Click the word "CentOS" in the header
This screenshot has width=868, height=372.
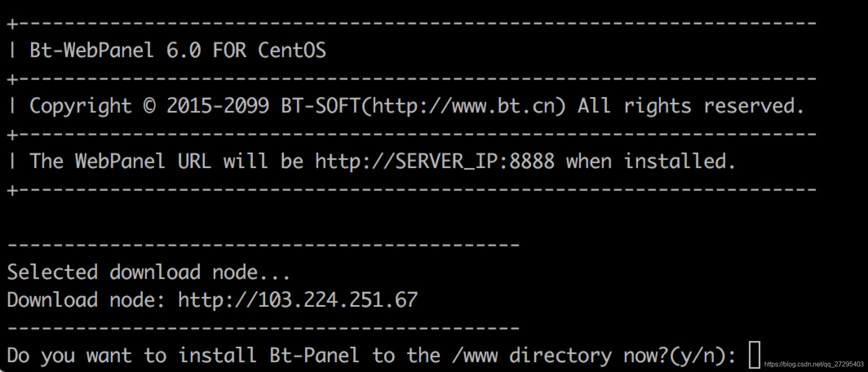click(x=292, y=51)
